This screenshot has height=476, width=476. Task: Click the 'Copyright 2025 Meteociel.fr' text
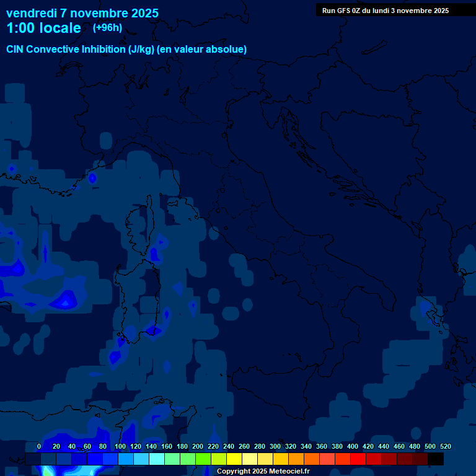coord(263,471)
